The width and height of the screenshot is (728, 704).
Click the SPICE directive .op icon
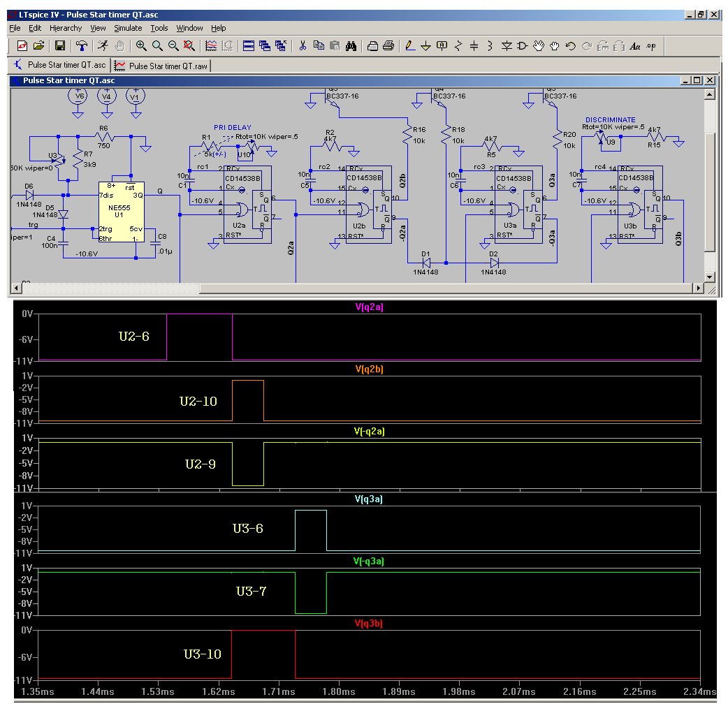[651, 46]
